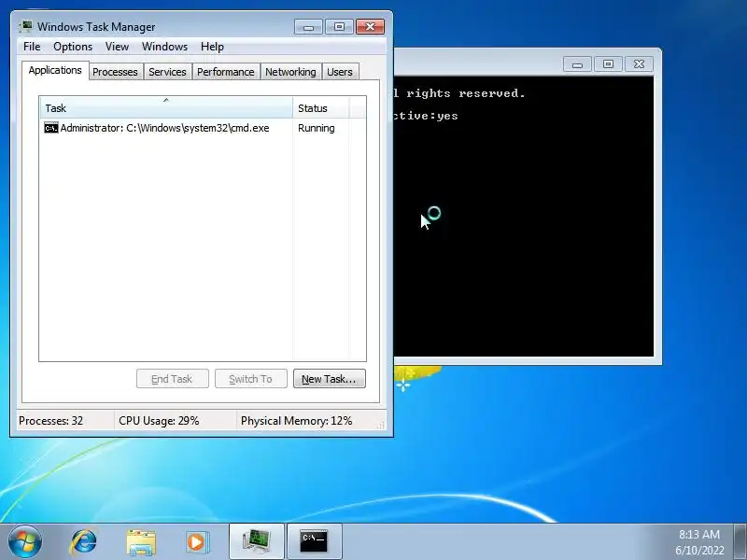Close the Task Manager window

pos(370,27)
